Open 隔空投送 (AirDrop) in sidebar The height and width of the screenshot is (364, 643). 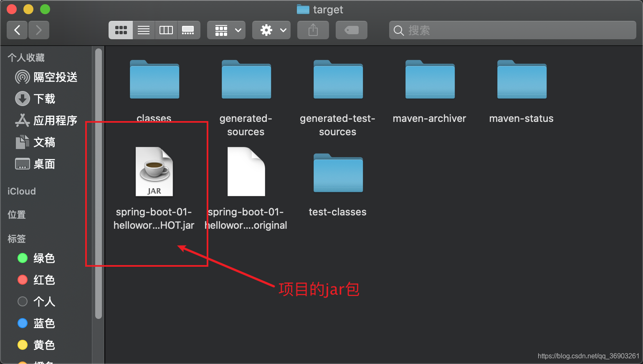[x=46, y=77]
